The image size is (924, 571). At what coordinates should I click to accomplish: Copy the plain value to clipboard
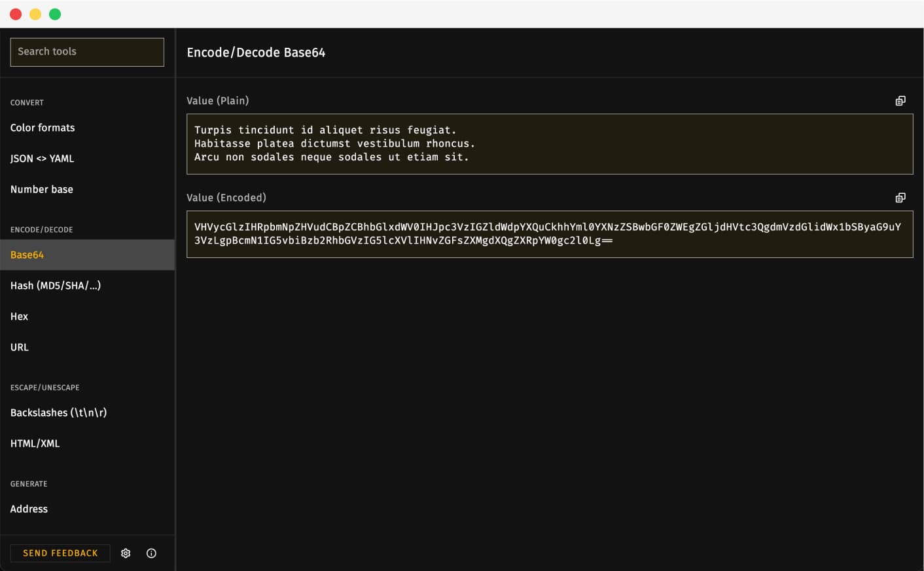click(x=900, y=101)
